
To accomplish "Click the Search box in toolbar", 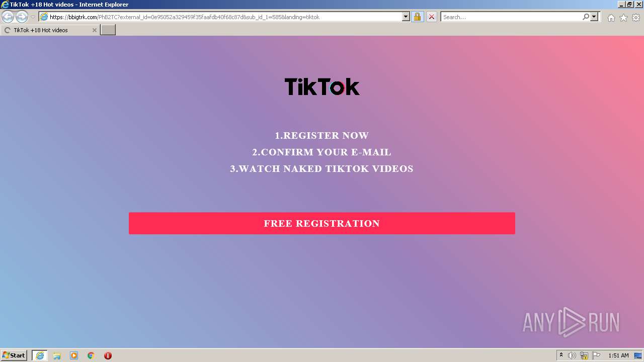I will tap(511, 17).
